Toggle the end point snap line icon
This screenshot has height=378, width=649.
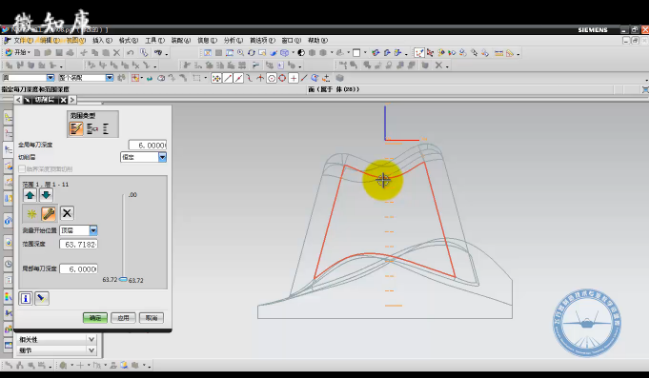(x=227, y=78)
